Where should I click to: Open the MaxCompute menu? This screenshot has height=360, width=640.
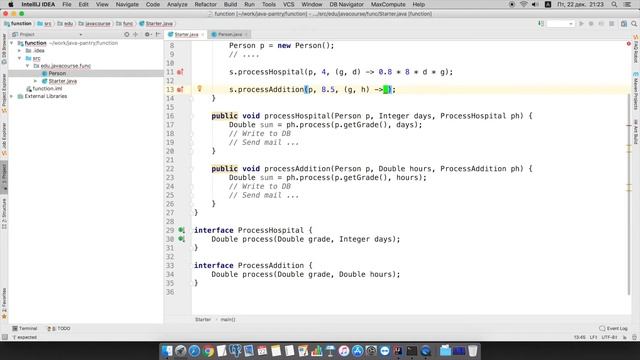click(388, 4)
